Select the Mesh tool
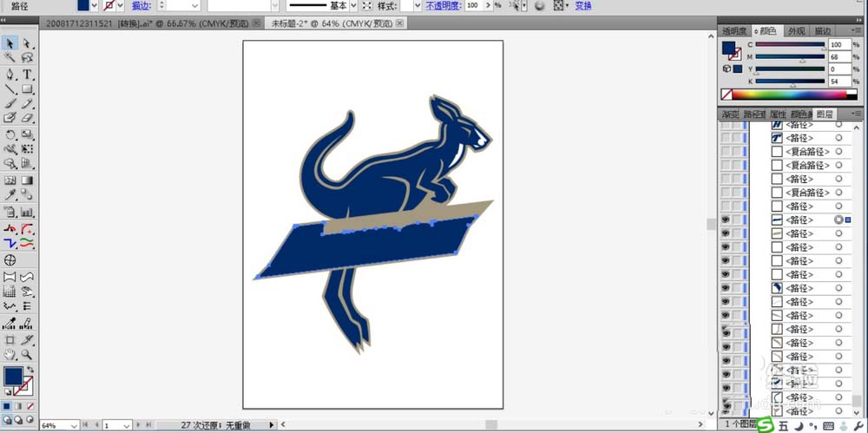The image size is (868, 433). (10, 180)
